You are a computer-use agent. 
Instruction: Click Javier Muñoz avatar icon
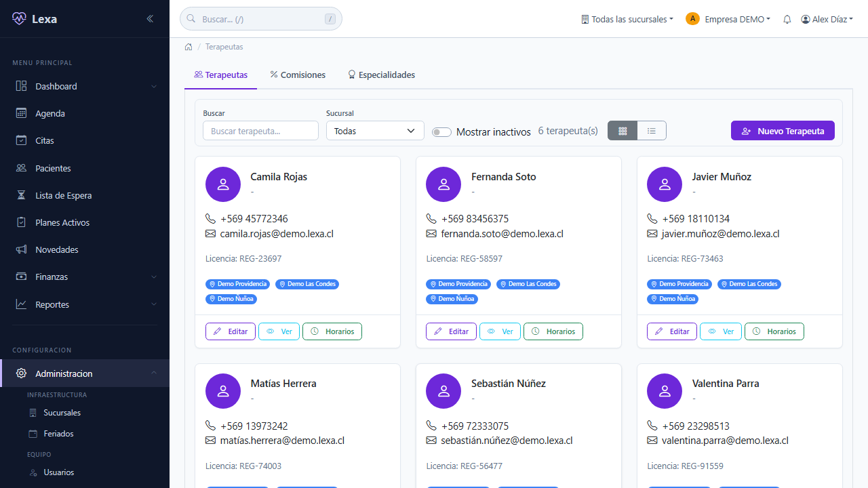click(665, 184)
